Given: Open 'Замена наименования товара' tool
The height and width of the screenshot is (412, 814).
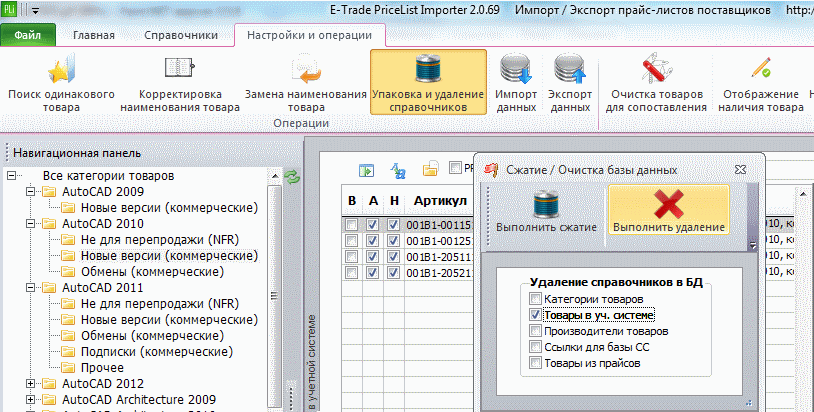Looking at the screenshot, I should pyautogui.click(x=306, y=84).
